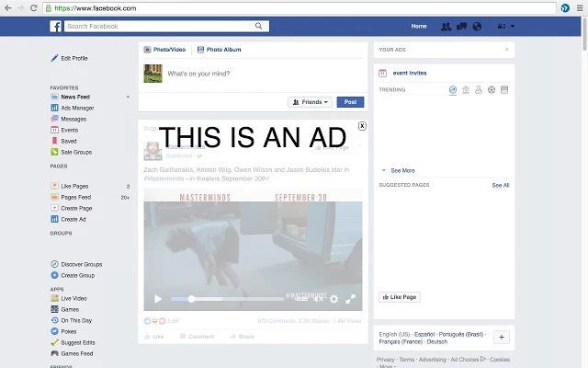Screen dimensions: 588x368
Task: Open the Friends audience dropdown
Action: pos(310,102)
